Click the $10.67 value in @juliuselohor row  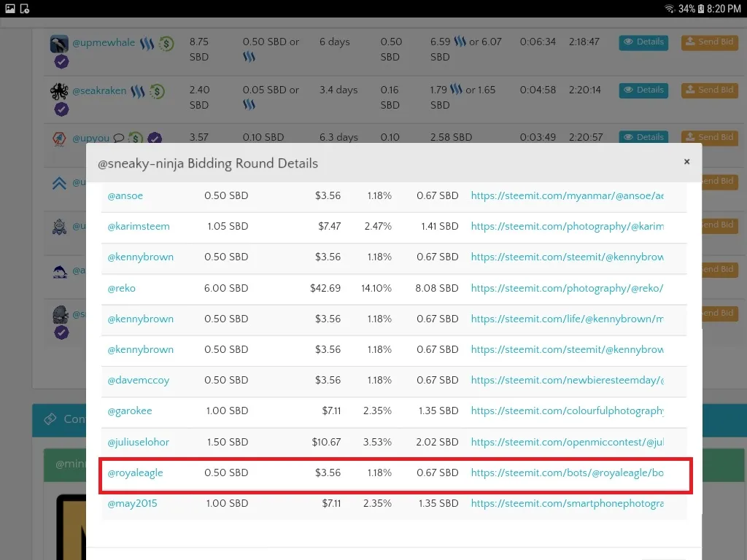point(326,442)
